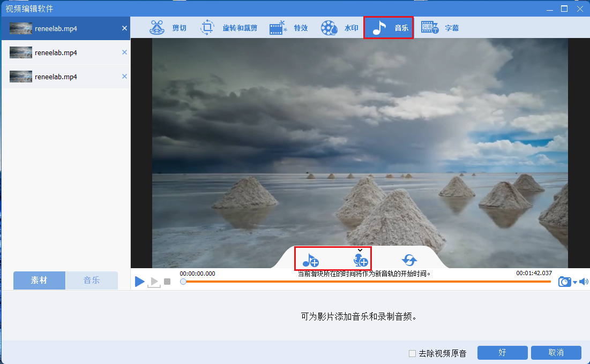The width and height of the screenshot is (590, 364).
Task: Open the 字幕 subtitle tool
Action: 440,28
